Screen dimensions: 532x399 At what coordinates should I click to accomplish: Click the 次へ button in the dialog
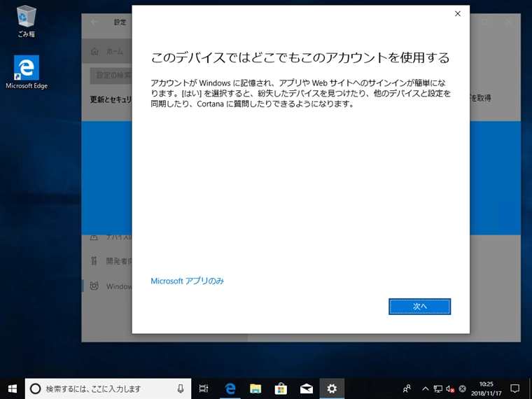[420, 307]
